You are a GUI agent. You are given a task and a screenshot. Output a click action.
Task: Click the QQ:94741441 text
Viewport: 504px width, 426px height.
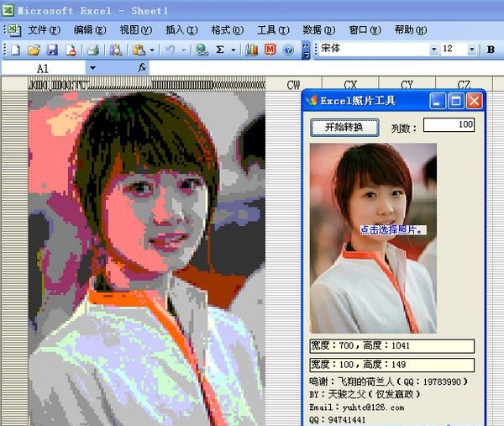point(337,419)
